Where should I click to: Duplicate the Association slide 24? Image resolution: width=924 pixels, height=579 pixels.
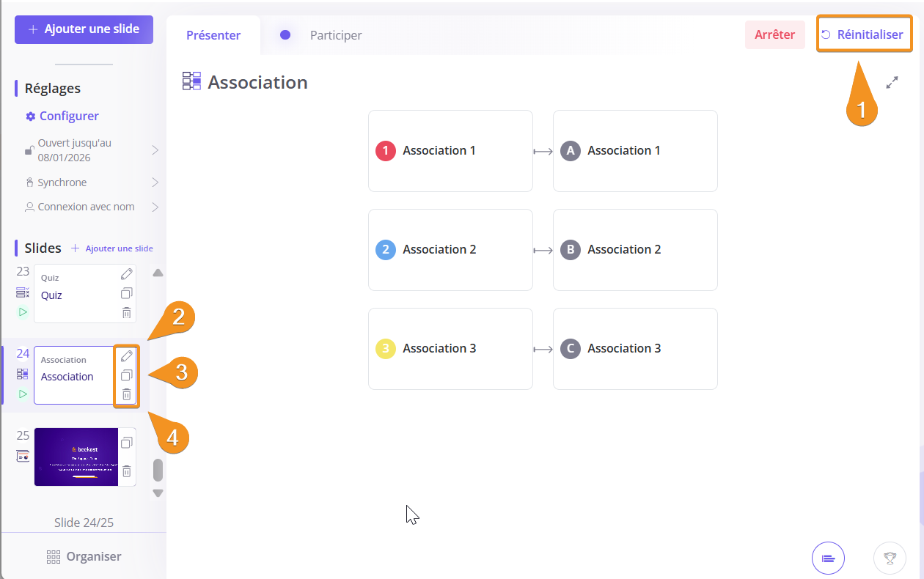point(127,375)
